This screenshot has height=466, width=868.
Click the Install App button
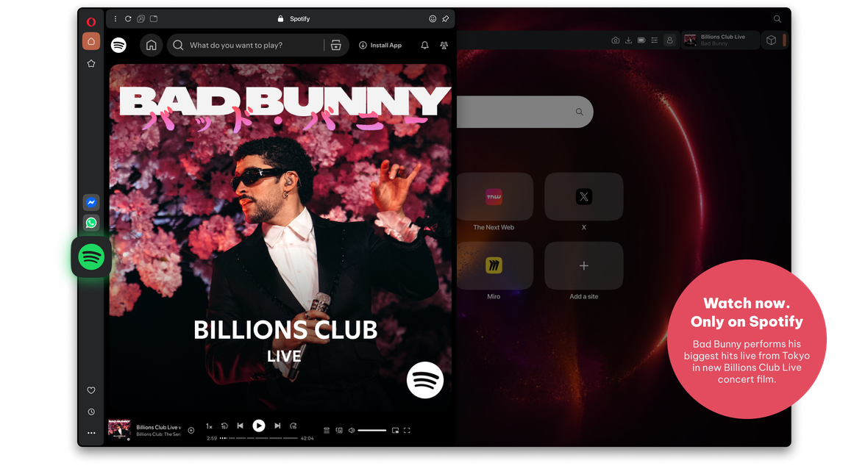[380, 46]
